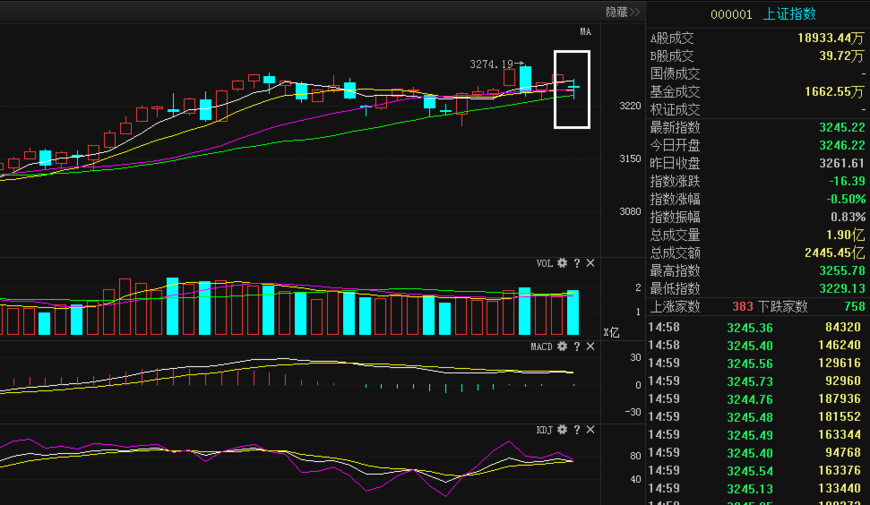
Task: Select 总成交额 value 2445.45亿
Action: click(835, 252)
